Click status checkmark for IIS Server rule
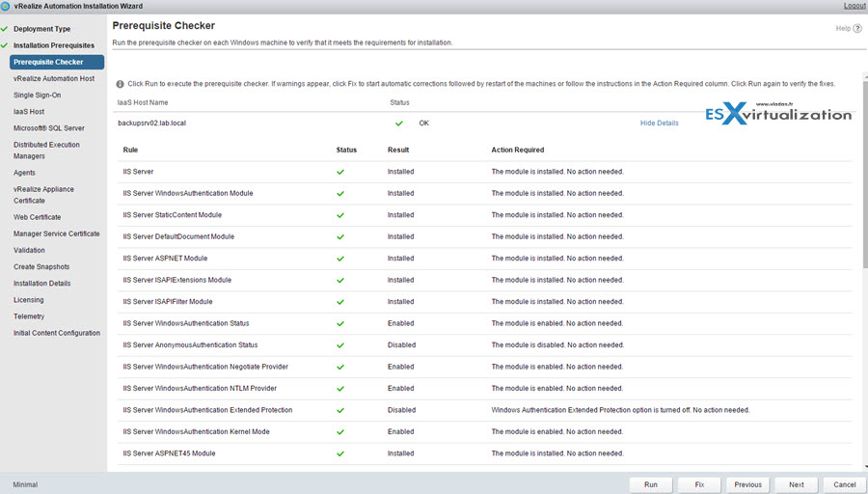868x494 pixels. click(x=340, y=173)
